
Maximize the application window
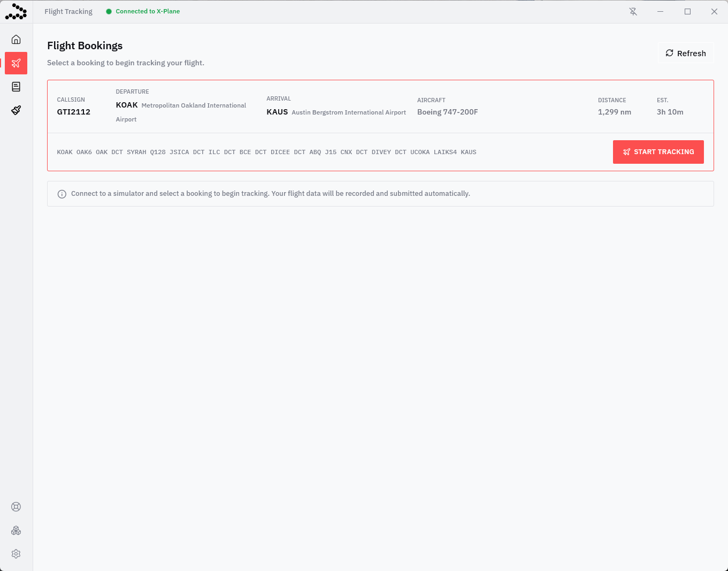687,12
